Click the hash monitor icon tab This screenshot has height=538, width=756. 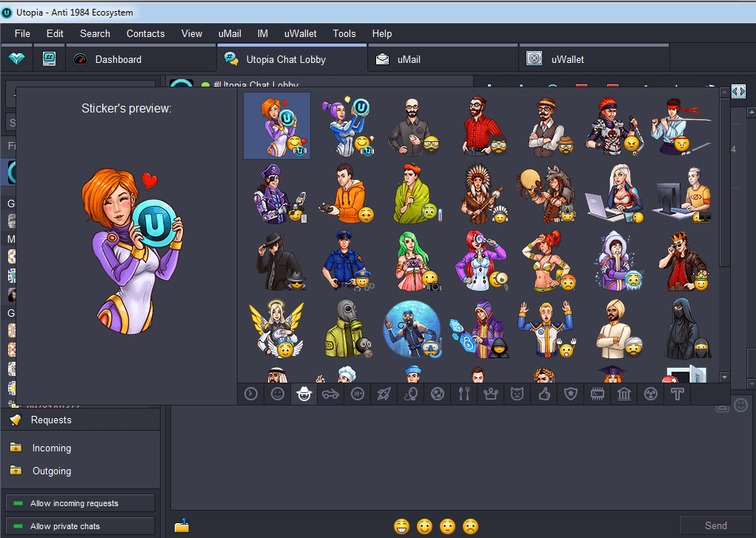pos(49,58)
